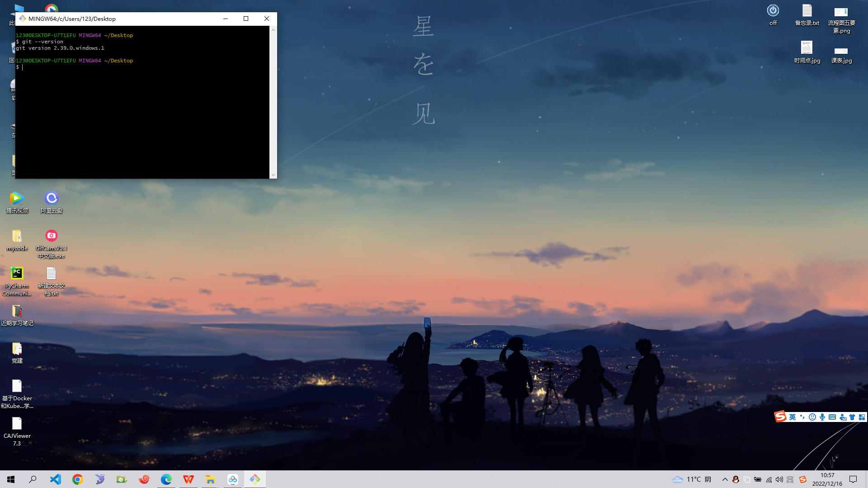Viewport: 868px width, 488px height.
Task: Open Sogou account icon
Action: (842, 417)
